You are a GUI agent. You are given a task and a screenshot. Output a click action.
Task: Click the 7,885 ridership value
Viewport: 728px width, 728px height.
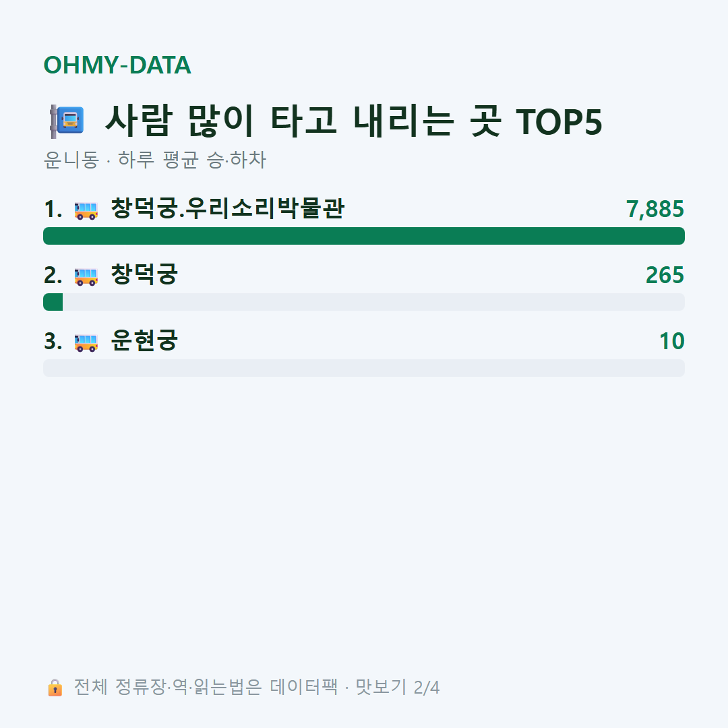[655, 210]
